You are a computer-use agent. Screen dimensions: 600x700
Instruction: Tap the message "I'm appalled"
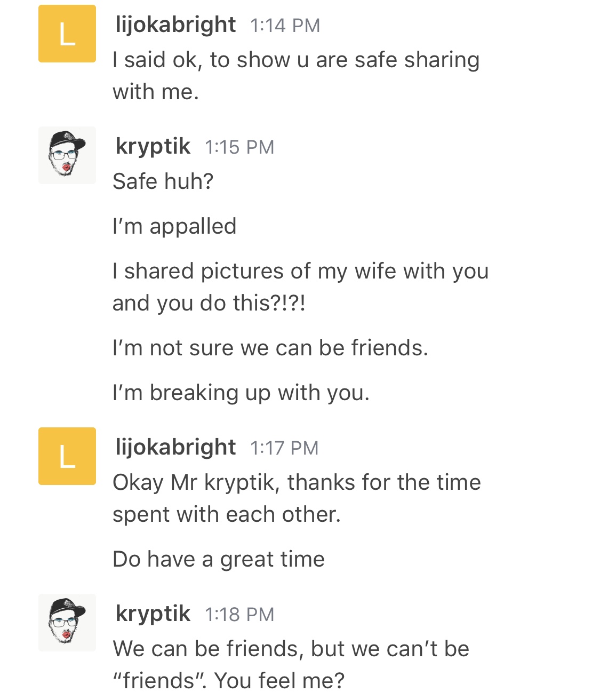[174, 227]
